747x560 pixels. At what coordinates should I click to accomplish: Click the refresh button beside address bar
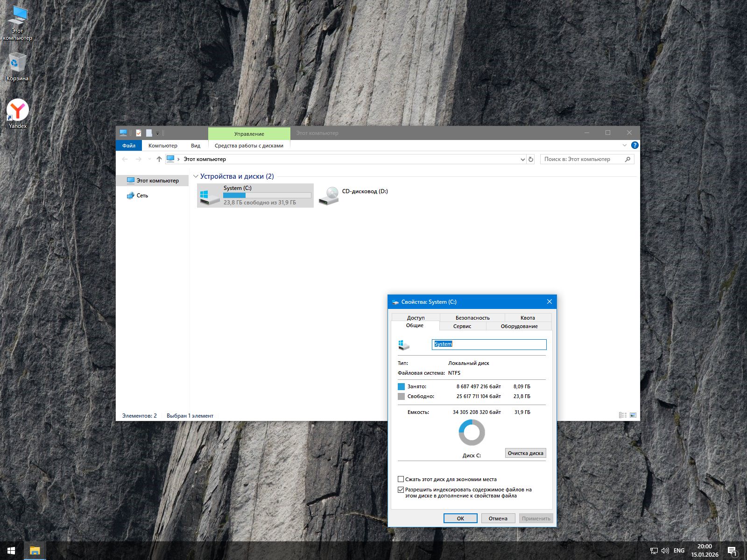pos(530,159)
